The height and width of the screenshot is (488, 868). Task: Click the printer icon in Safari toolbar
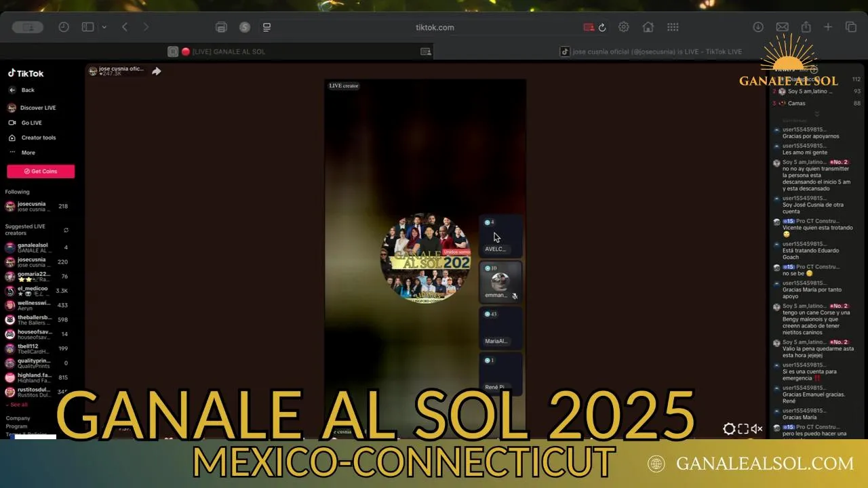click(221, 27)
